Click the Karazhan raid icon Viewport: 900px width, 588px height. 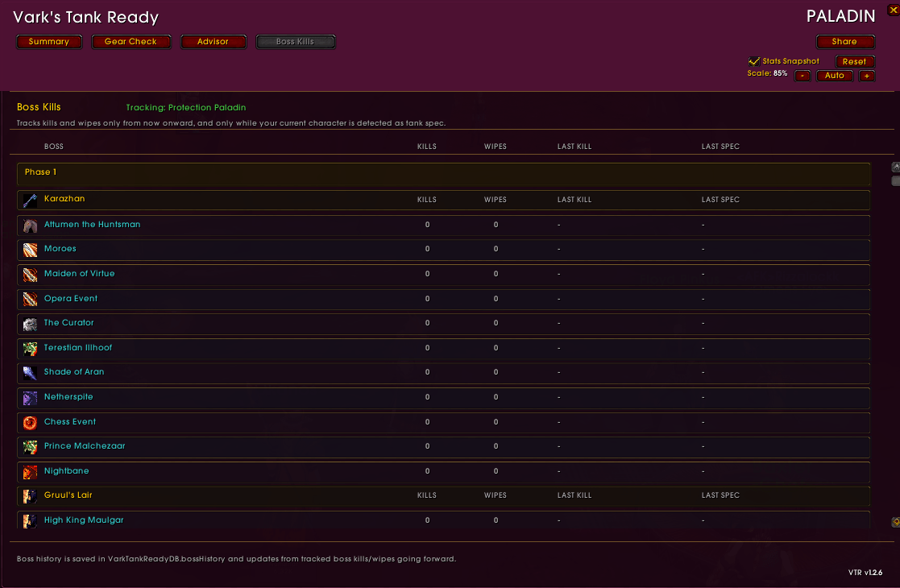(x=30, y=201)
